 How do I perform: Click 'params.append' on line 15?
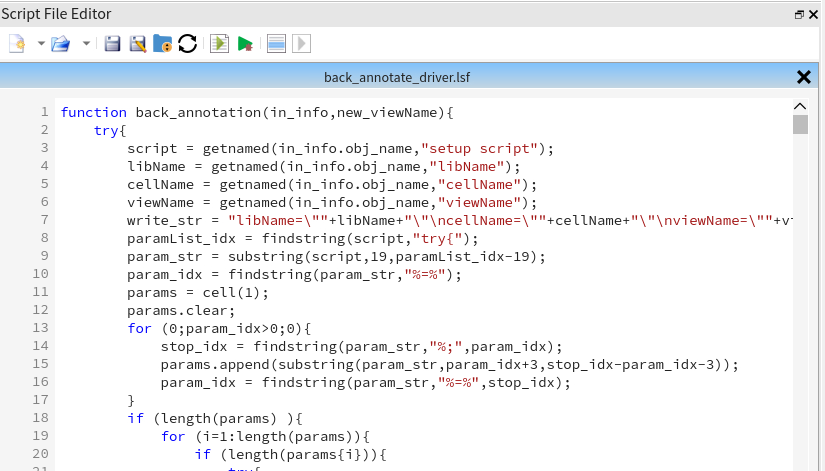click(215, 364)
